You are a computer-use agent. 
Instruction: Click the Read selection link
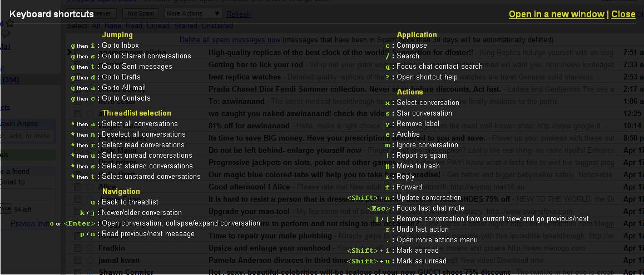134,26
